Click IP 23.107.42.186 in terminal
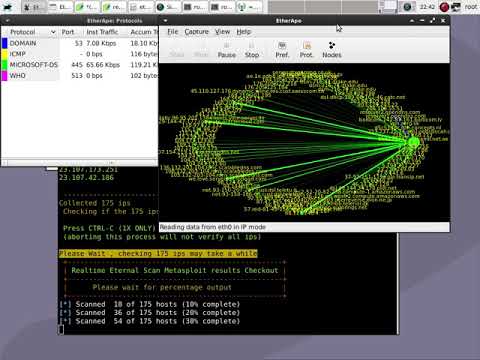Screen dimensions: 480x360 86,178
